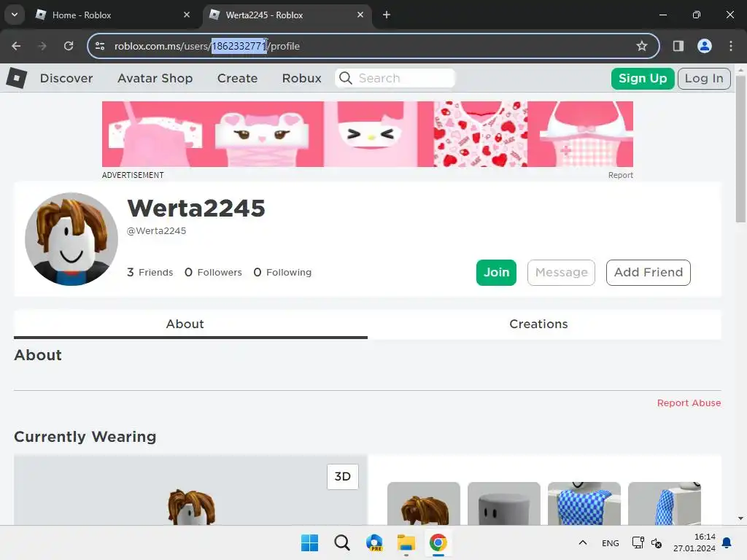Click the green Join button
747x560 pixels.
coord(496,273)
